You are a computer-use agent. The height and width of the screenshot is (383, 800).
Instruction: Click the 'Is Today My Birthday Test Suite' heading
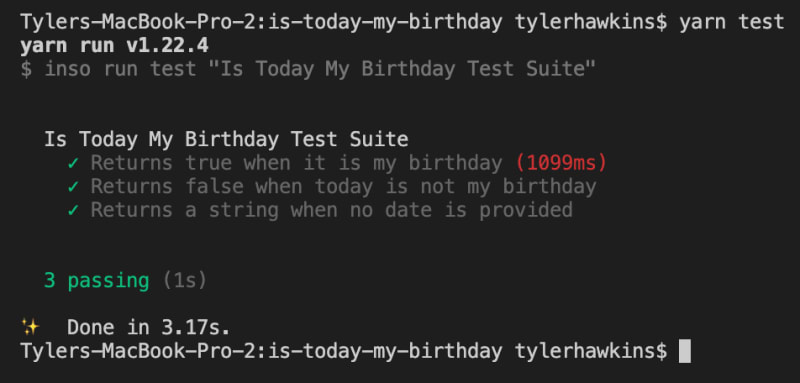(226, 140)
